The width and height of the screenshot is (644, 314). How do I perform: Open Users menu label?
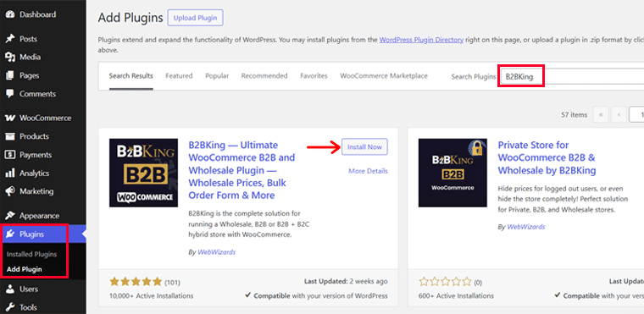[x=29, y=289]
